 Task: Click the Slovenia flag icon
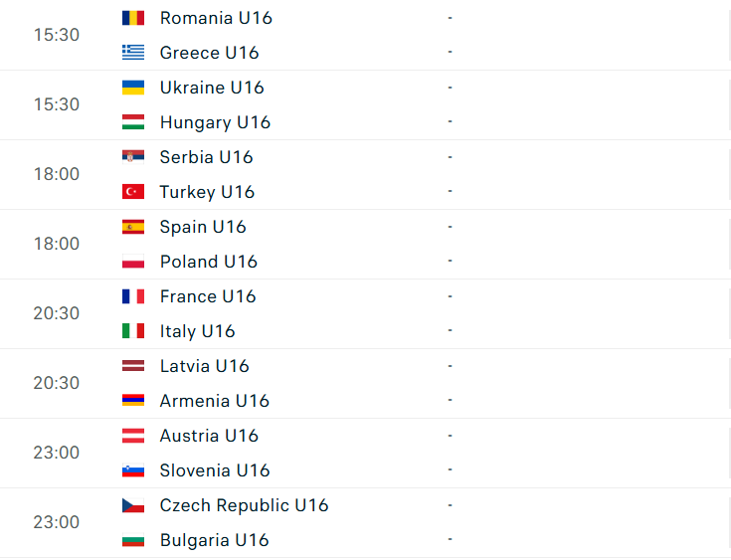[133, 470]
